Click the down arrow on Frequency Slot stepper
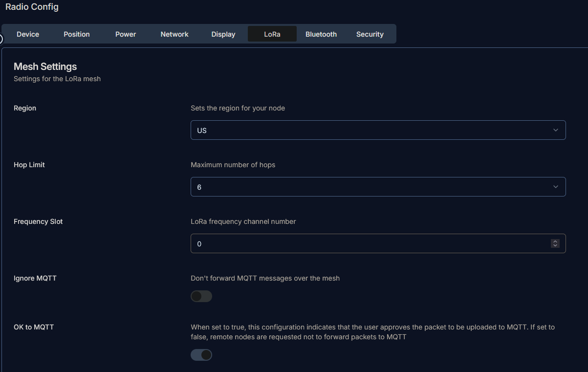The image size is (588, 372). [x=555, y=245]
